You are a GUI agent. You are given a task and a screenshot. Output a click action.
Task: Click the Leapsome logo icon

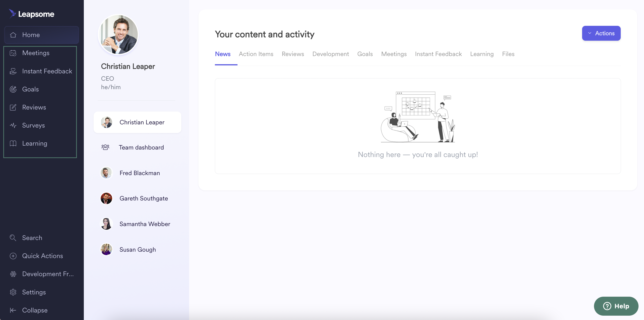point(12,13)
